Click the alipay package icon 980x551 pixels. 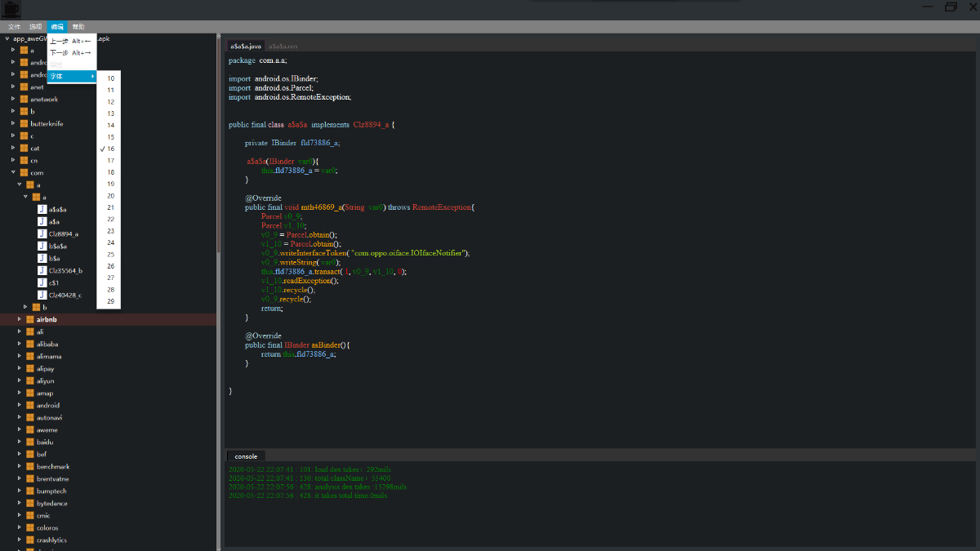point(30,368)
